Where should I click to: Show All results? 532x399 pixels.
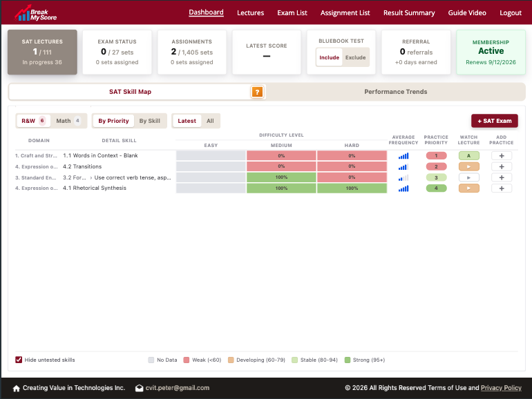(210, 121)
